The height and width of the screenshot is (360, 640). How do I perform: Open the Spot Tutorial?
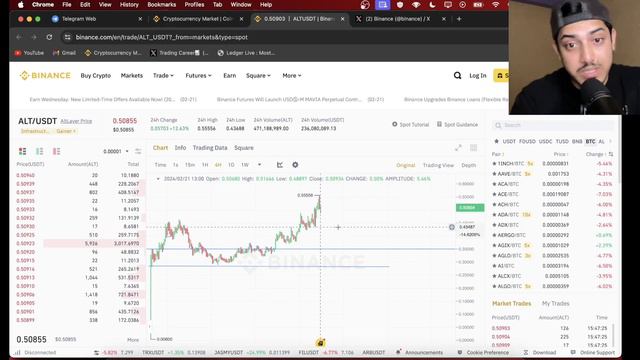tap(410, 124)
